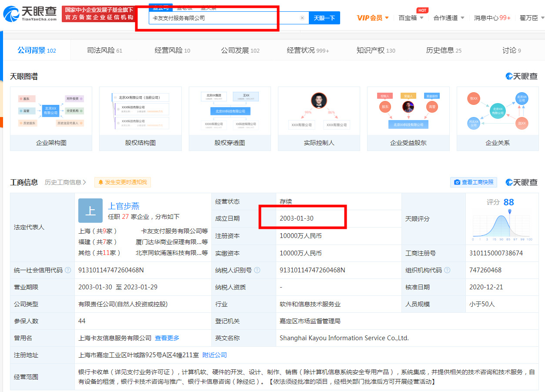The height and width of the screenshot is (392, 545).
Task: Expand the 合作通道 menu
Action: [449, 18]
